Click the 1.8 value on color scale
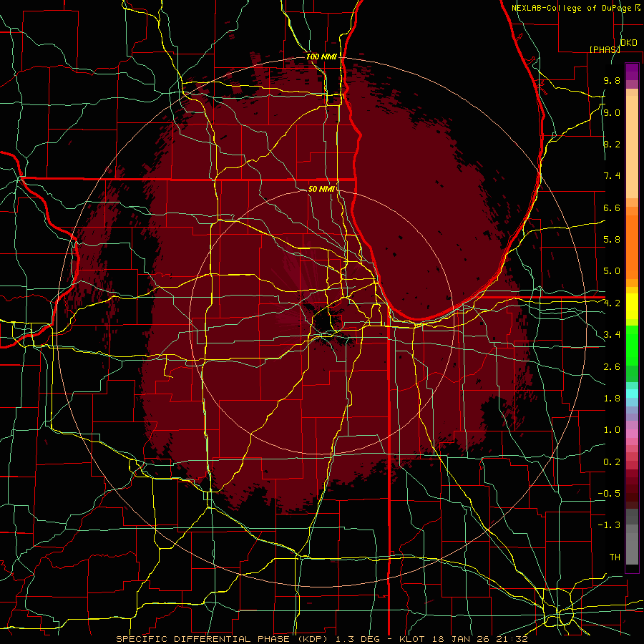Viewport: 644px width, 644px height. [612, 399]
